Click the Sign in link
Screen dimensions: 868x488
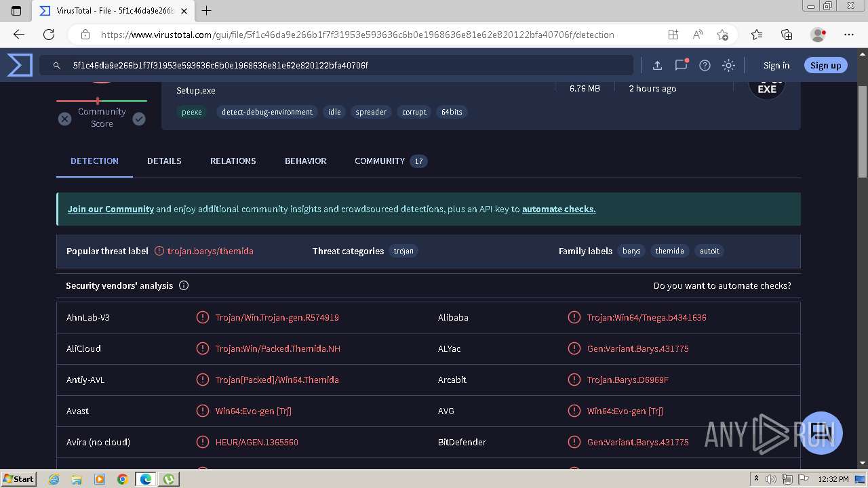(776, 65)
